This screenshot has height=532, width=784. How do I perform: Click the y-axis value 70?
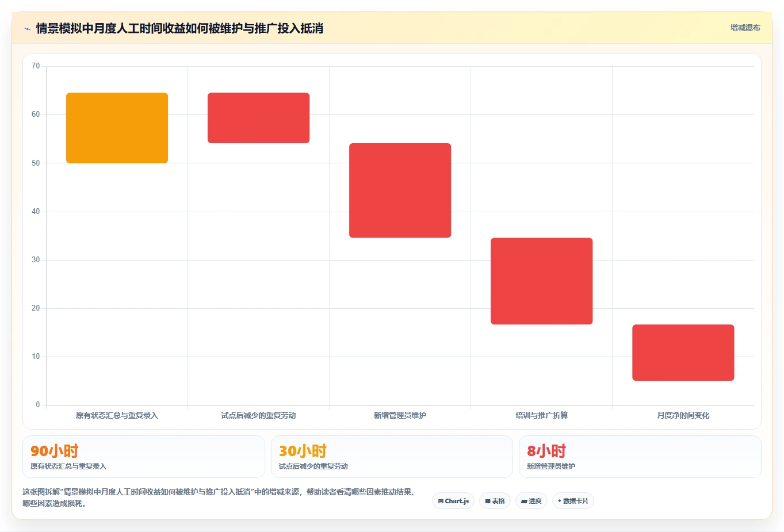click(x=36, y=66)
